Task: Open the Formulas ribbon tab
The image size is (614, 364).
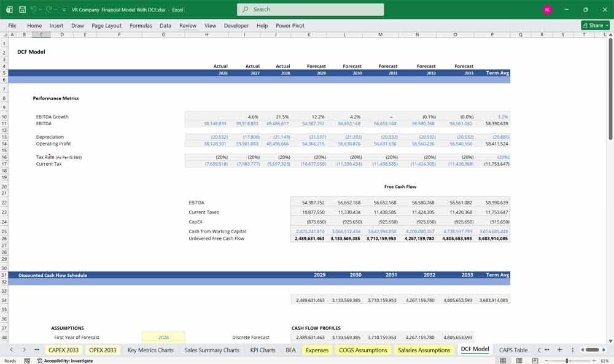Action: (141, 25)
